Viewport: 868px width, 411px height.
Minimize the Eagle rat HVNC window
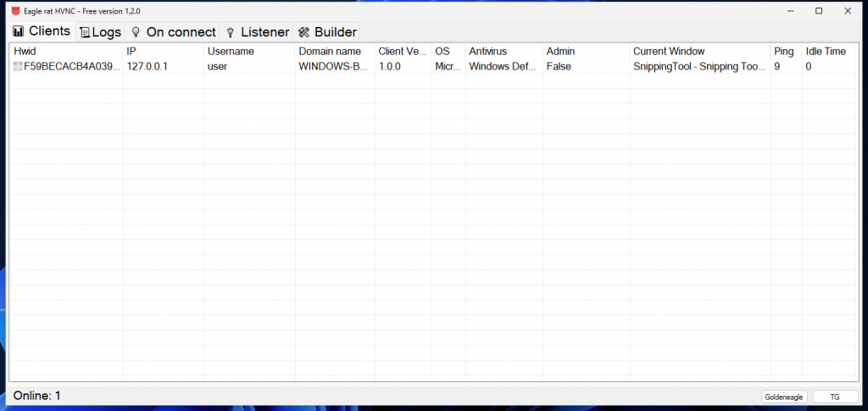790,10
